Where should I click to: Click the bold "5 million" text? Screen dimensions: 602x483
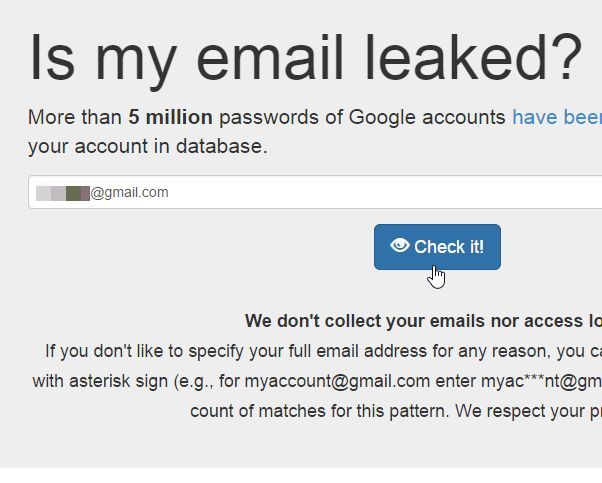pos(170,117)
